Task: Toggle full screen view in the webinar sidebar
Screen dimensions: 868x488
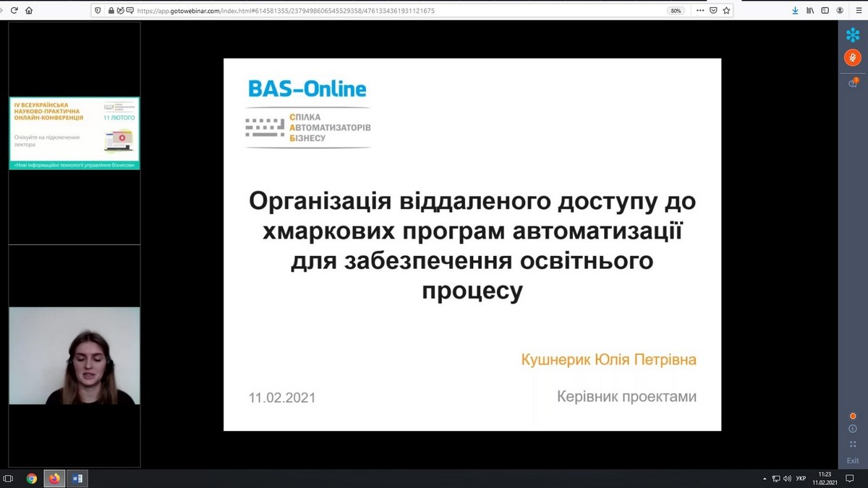Action: click(853, 444)
